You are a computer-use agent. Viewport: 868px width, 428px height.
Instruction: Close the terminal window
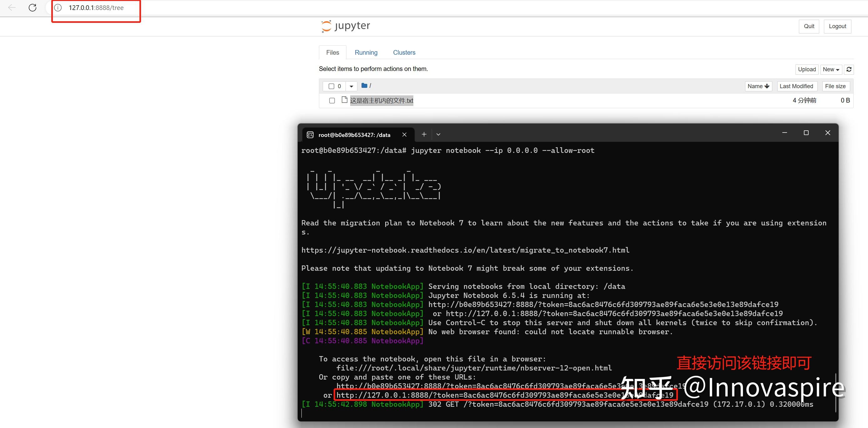(828, 133)
